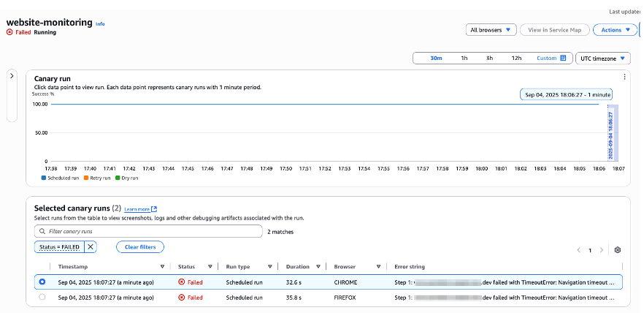Select the FIREFOX run radio button

click(x=42, y=298)
